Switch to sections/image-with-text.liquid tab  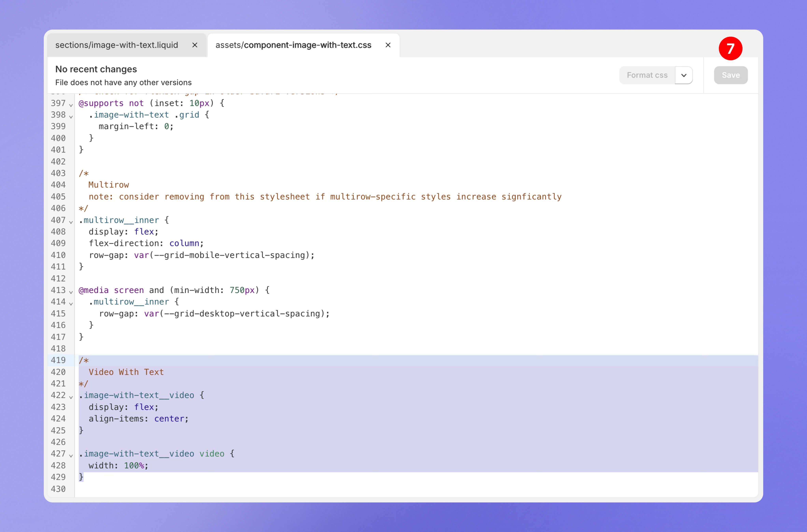[x=116, y=45]
